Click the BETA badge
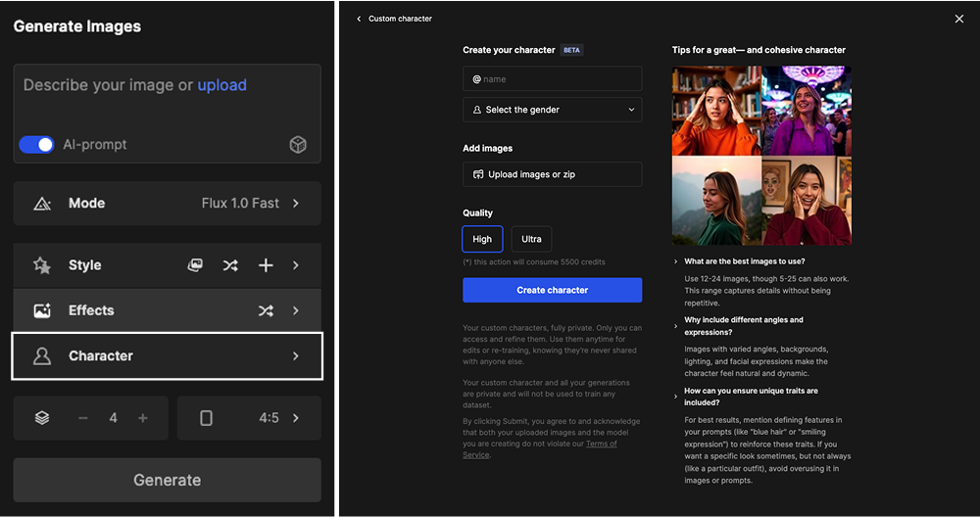This screenshot has height=517, width=980. (571, 50)
